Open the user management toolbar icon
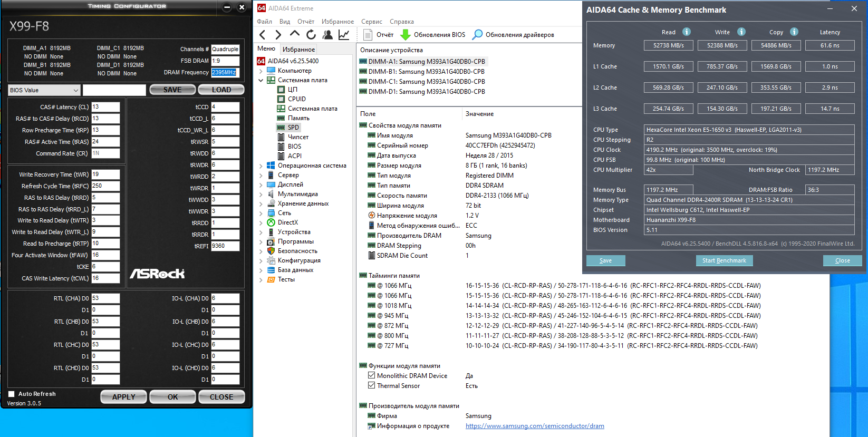 click(327, 35)
